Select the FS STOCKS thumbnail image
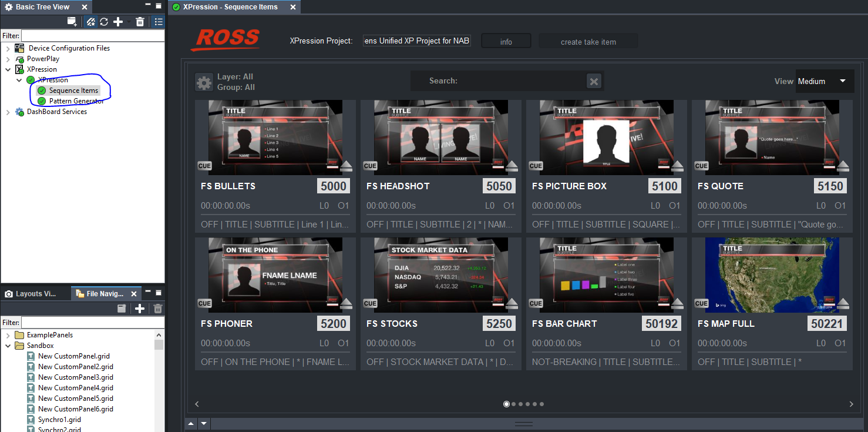Screen dimensions: 868x432 click(441, 274)
